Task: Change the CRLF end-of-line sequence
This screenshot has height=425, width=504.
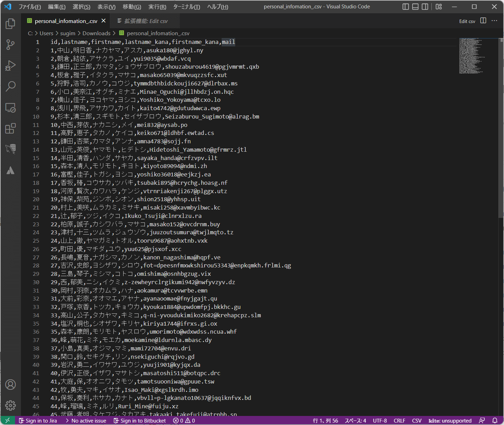Action: [x=399, y=420]
